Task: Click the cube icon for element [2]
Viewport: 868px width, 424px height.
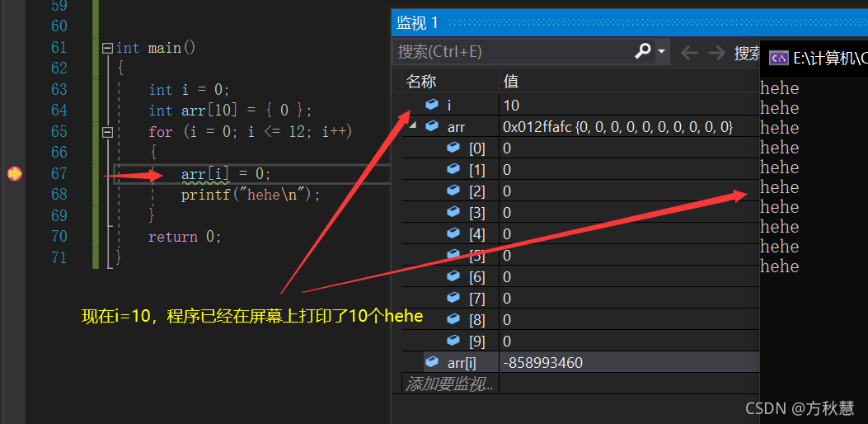Action: click(x=453, y=191)
